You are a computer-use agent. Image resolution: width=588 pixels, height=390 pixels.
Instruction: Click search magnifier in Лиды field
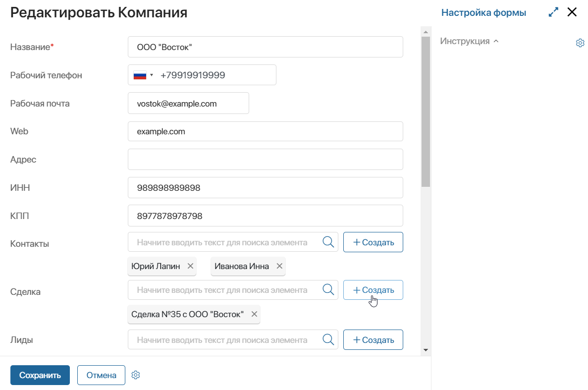(x=328, y=339)
